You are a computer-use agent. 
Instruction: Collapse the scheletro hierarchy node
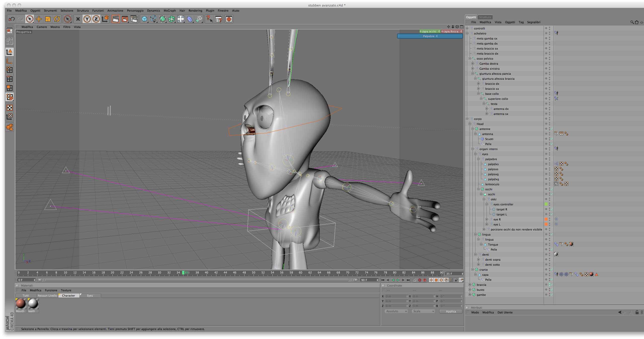click(x=467, y=33)
